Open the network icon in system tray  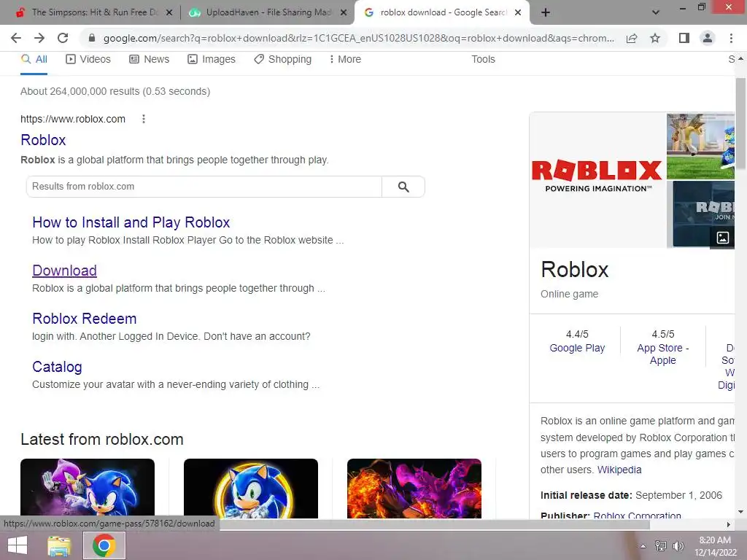[660, 546]
